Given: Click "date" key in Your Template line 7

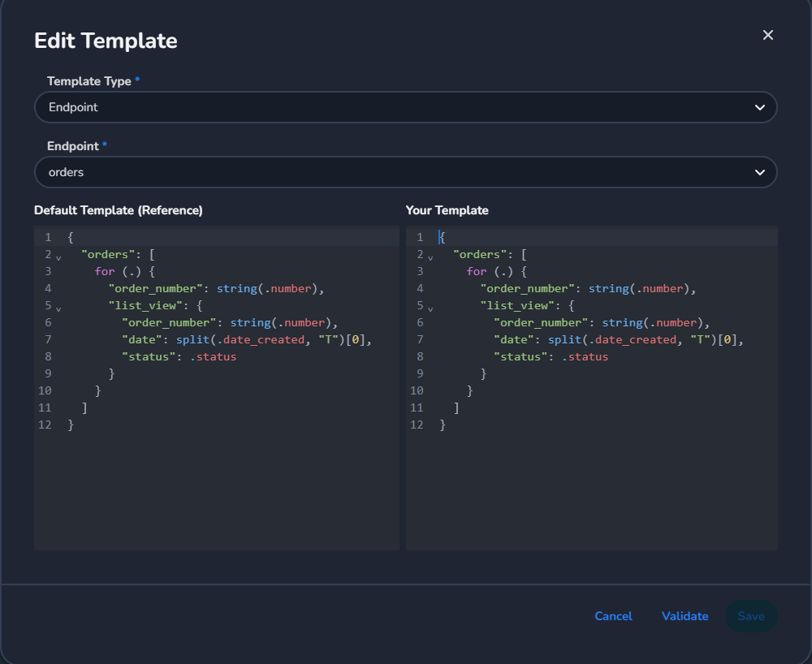Looking at the screenshot, I should 514,340.
